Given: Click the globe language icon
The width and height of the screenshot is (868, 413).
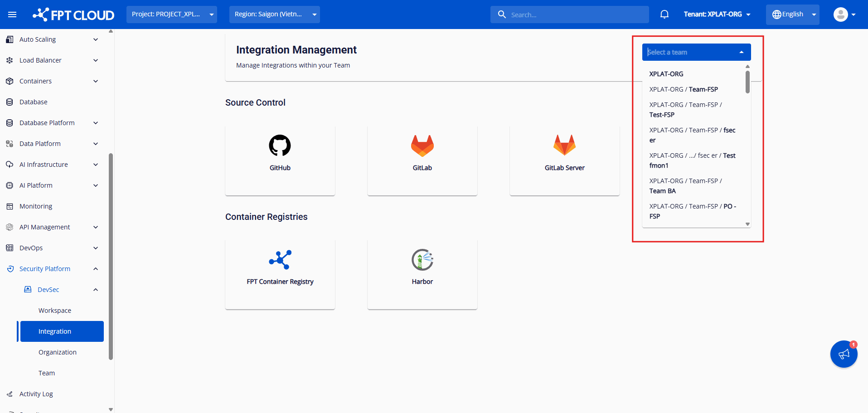Looking at the screenshot, I should (x=777, y=15).
